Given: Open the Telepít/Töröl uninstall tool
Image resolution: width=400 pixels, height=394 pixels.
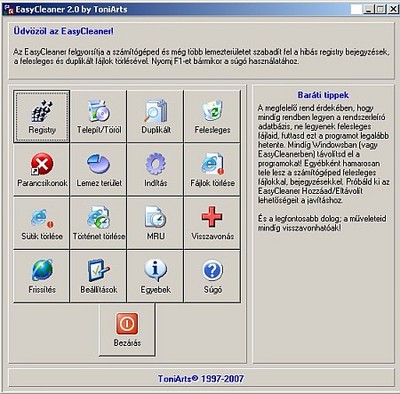Looking at the screenshot, I should click(x=99, y=116).
